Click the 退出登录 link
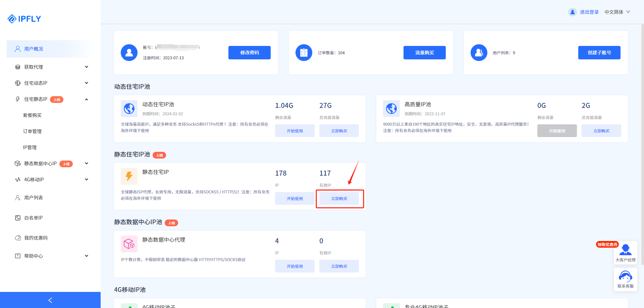 tap(589, 12)
